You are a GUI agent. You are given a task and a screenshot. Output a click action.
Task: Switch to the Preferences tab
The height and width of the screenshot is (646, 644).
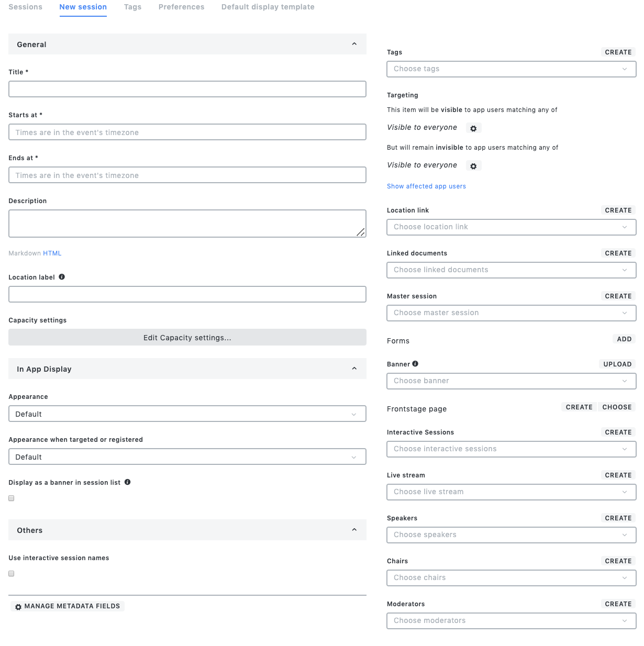click(181, 7)
